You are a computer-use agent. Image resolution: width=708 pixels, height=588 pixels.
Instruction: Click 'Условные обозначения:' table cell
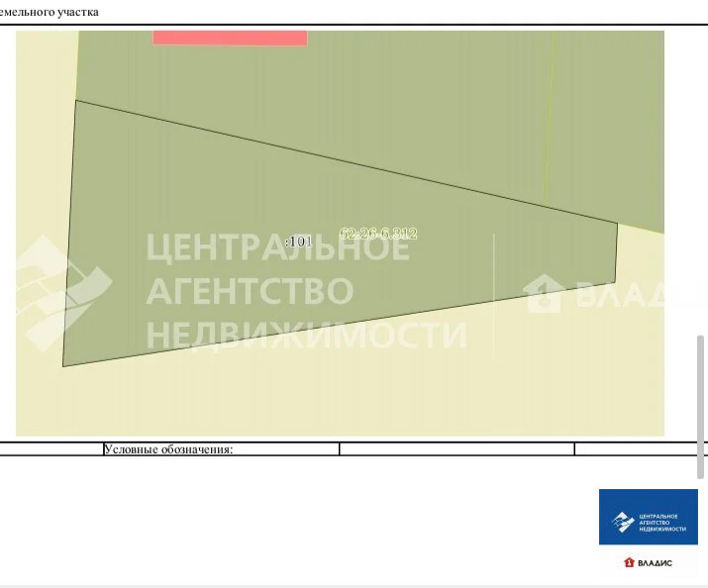(x=221, y=449)
